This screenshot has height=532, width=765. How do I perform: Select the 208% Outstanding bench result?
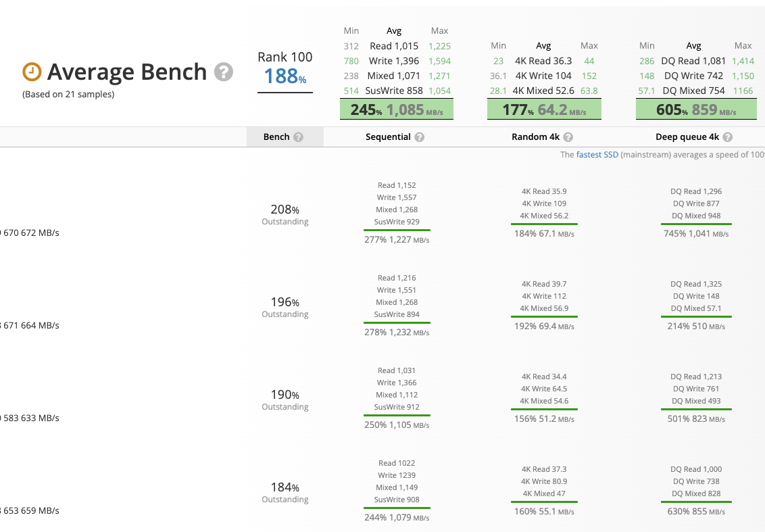(x=285, y=214)
